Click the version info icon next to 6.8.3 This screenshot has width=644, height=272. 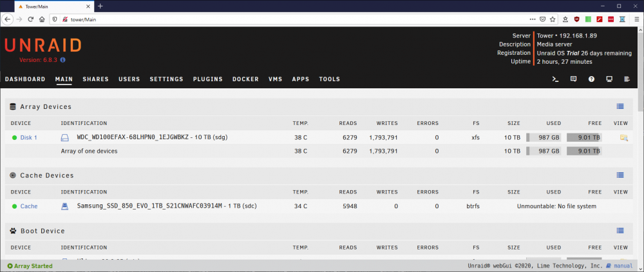[63, 60]
